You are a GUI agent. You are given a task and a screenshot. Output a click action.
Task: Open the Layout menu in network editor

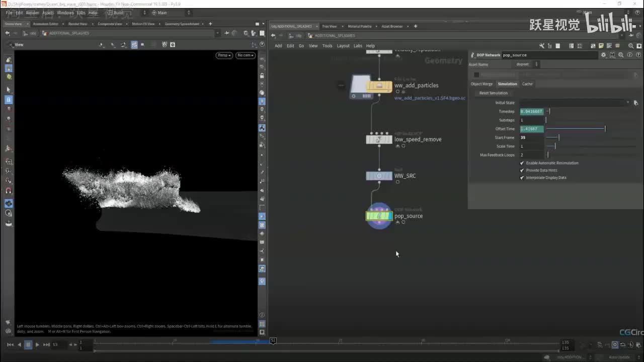[x=343, y=46]
